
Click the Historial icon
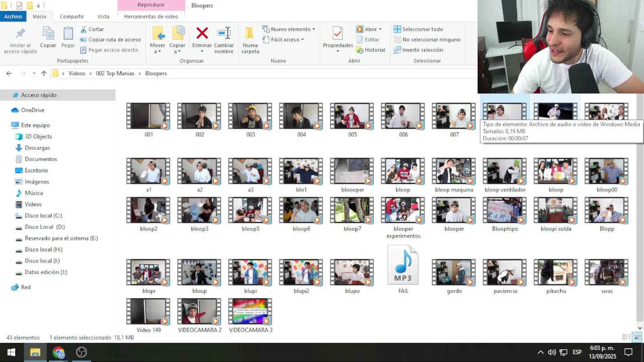coord(360,50)
